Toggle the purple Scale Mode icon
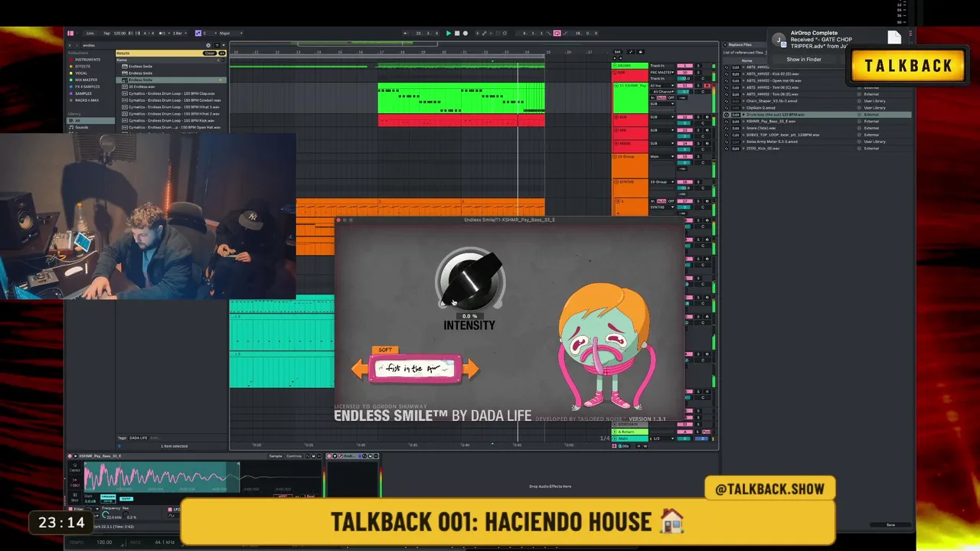The width and height of the screenshot is (980, 551). coord(199,33)
